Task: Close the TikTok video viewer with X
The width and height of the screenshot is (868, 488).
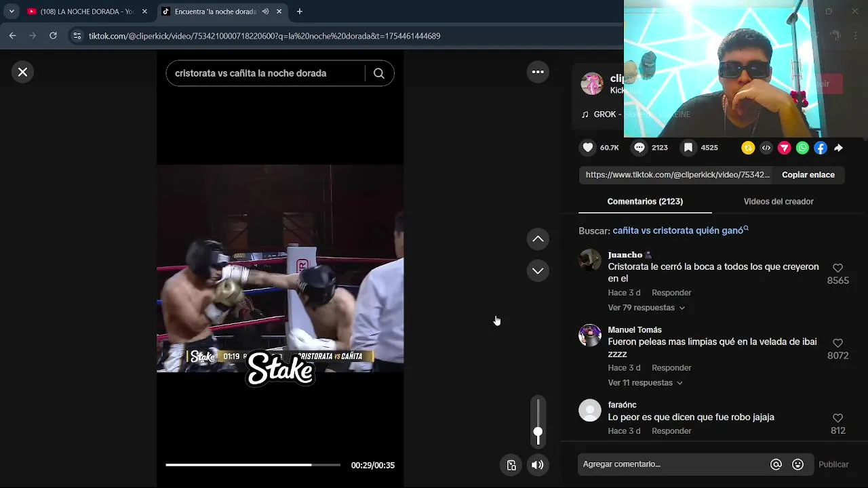Action: [22, 72]
